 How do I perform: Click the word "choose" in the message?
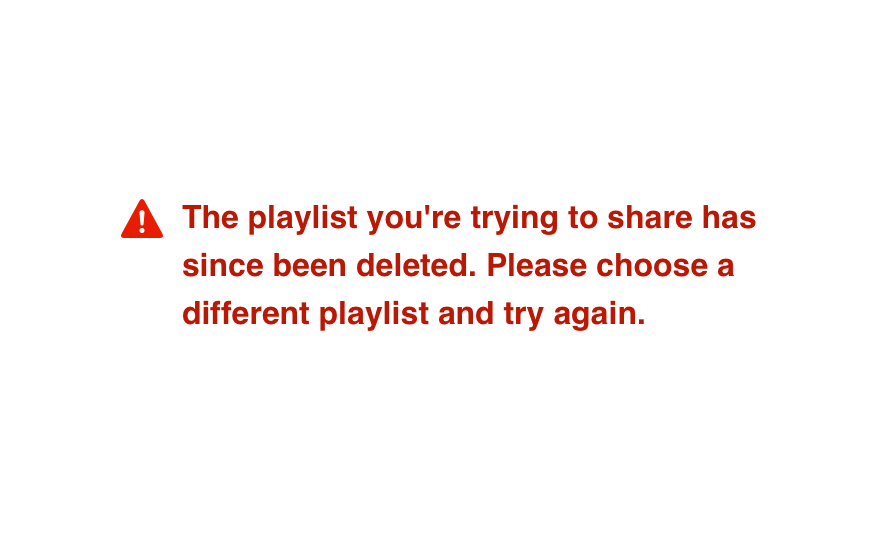click(652, 265)
